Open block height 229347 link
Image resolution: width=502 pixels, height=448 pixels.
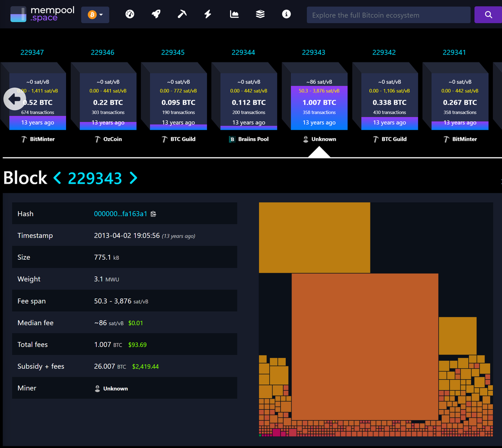32,52
